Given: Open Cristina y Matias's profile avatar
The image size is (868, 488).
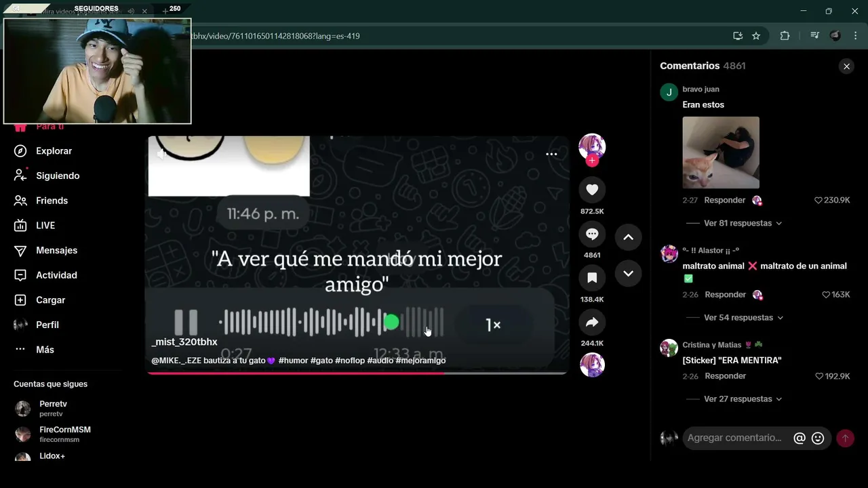Looking at the screenshot, I should tap(669, 348).
